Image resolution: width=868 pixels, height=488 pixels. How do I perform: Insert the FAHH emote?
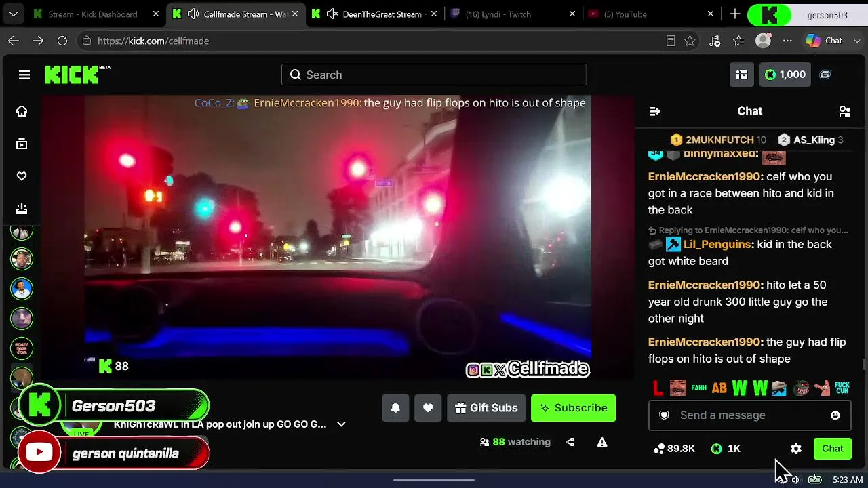pyautogui.click(x=698, y=388)
